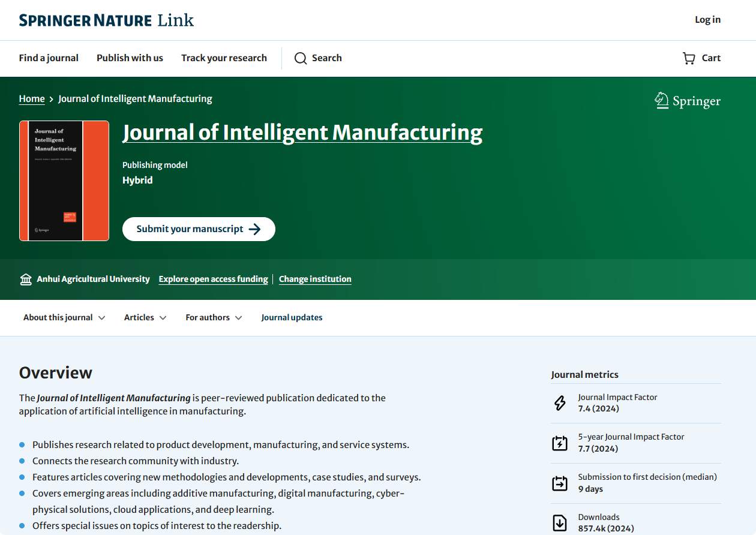
Task: Click the Log in link
Action: click(707, 20)
